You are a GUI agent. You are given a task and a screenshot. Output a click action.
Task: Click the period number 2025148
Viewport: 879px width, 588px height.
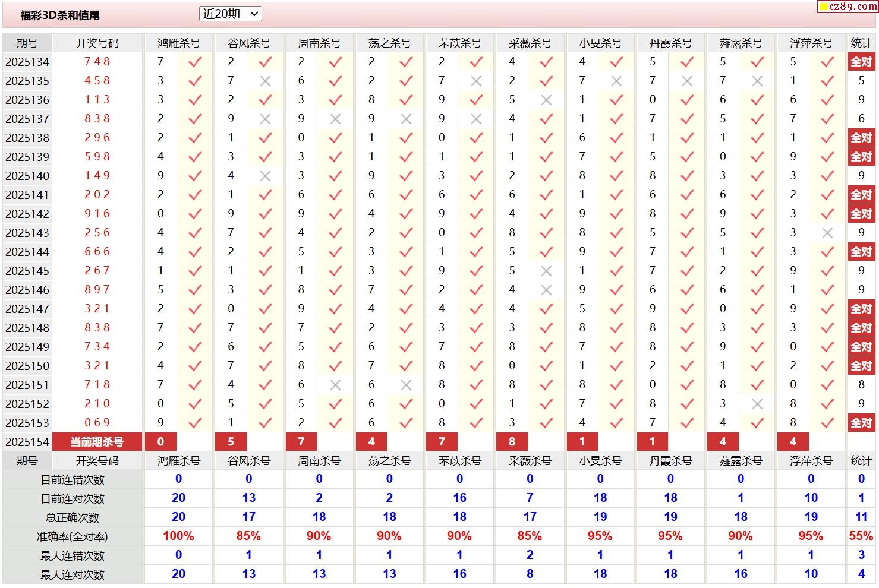point(27,328)
